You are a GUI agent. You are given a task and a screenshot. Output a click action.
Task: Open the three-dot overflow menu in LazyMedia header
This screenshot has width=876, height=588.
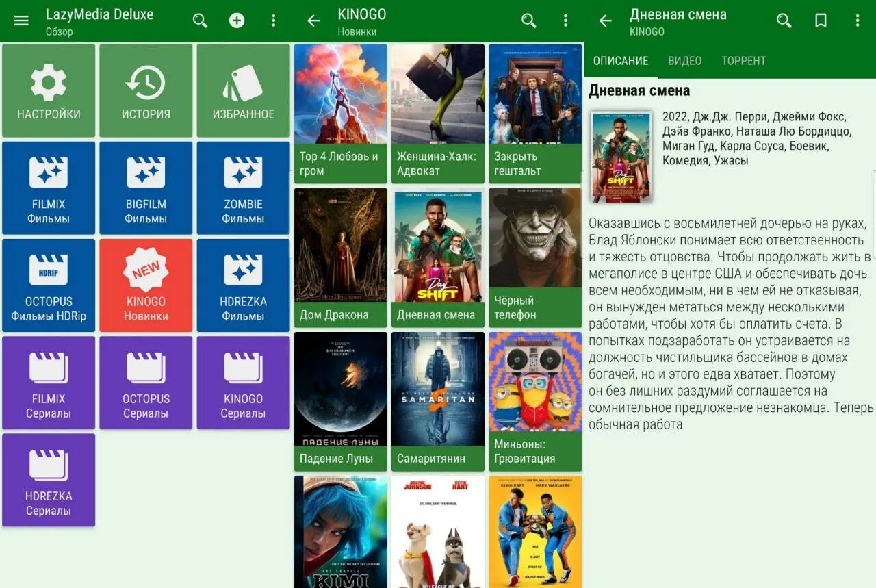click(274, 21)
